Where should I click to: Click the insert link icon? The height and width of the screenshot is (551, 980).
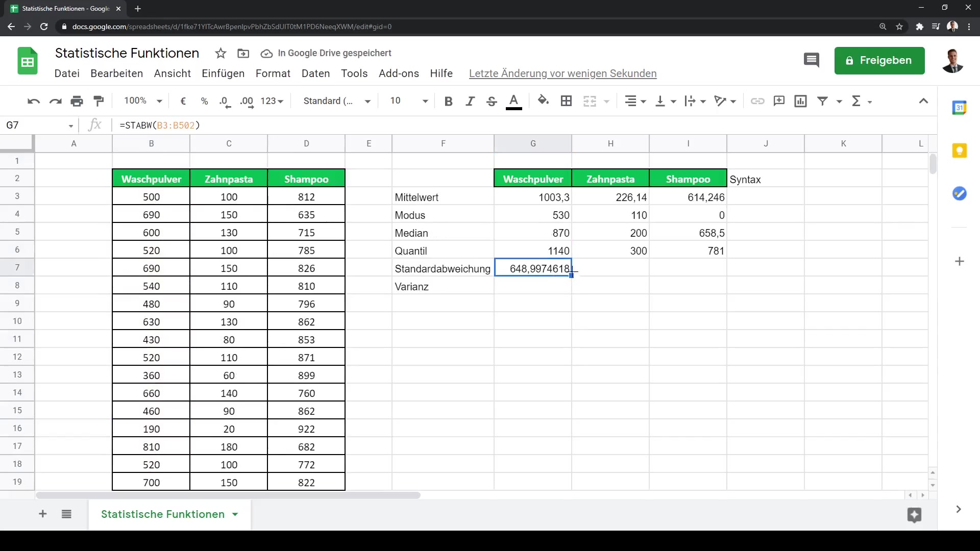[x=757, y=101]
